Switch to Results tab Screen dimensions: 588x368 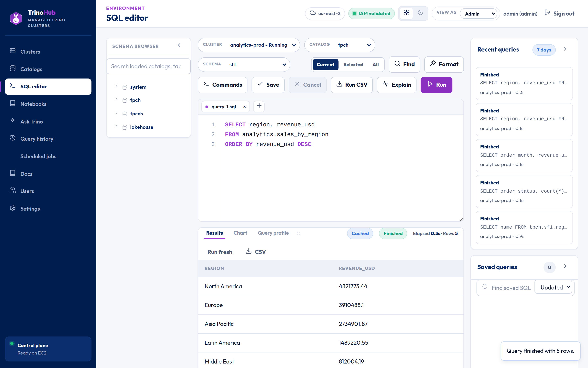click(x=214, y=233)
